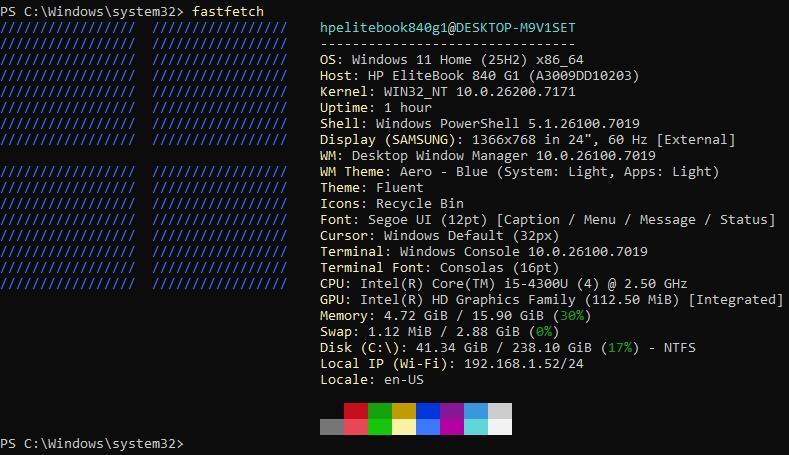Viewport: 789px width, 455px height.
Task: Click the purple palette swatch
Action: click(x=452, y=411)
